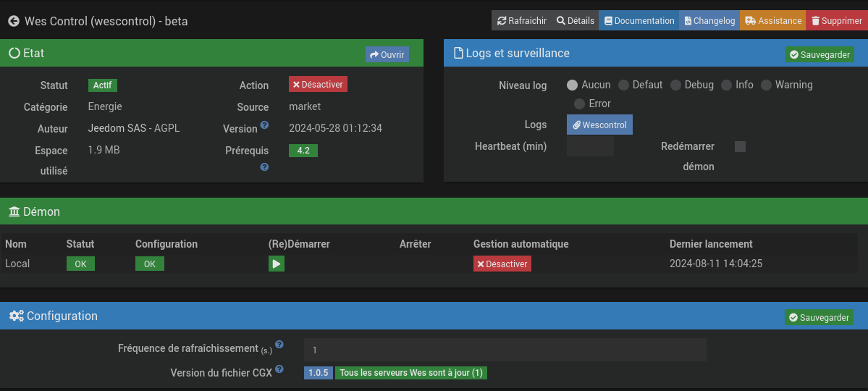868x391 pixels.
Task: Click the Démon section header
Action: pos(434,211)
